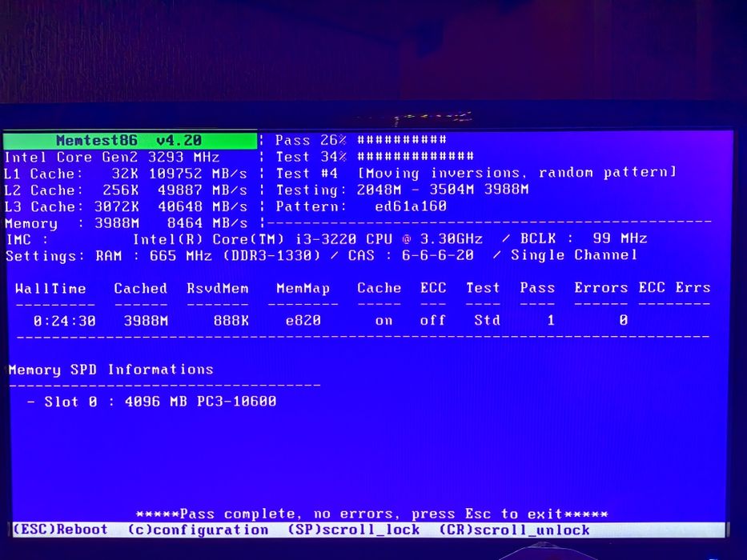Click the MemMap column header

tap(303, 288)
